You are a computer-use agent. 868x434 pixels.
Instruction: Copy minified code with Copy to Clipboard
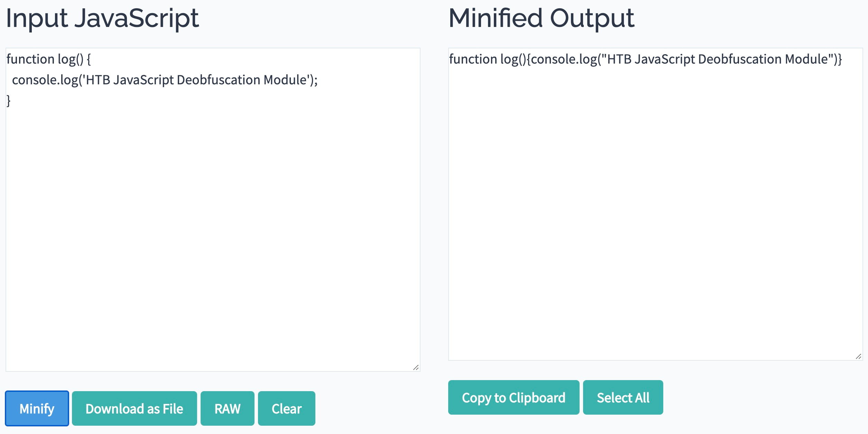point(514,397)
